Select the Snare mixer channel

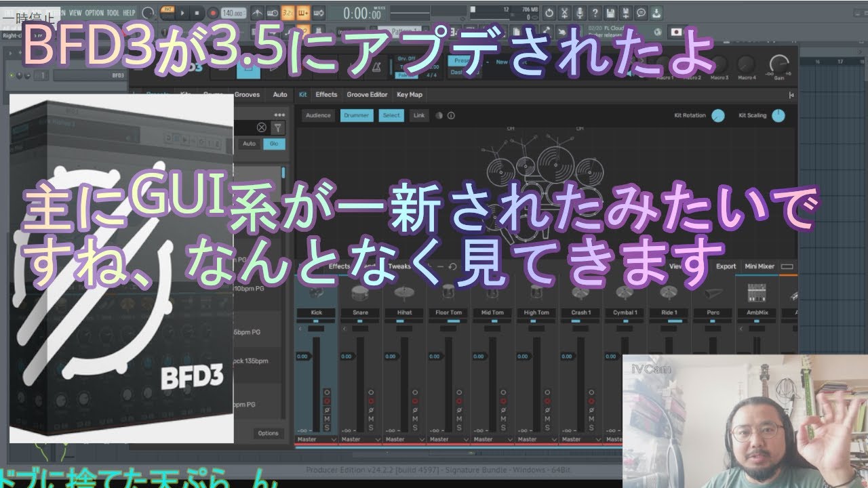click(361, 312)
